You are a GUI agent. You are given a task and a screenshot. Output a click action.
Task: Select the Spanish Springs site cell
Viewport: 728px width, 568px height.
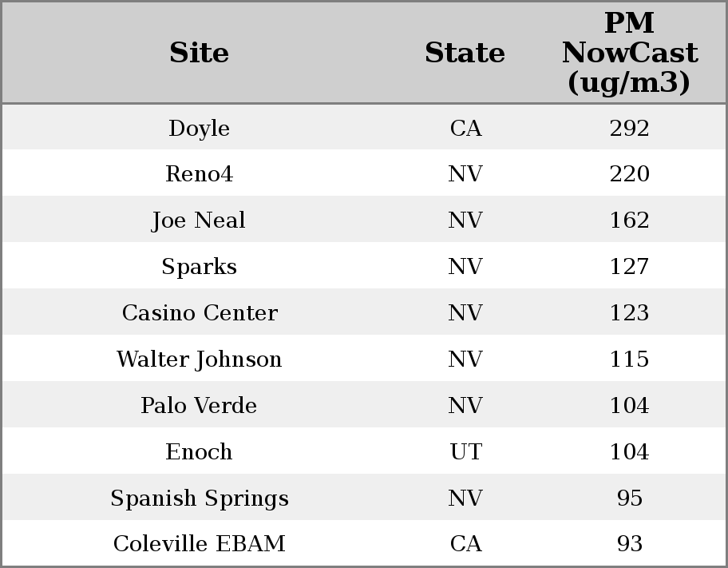point(199,498)
